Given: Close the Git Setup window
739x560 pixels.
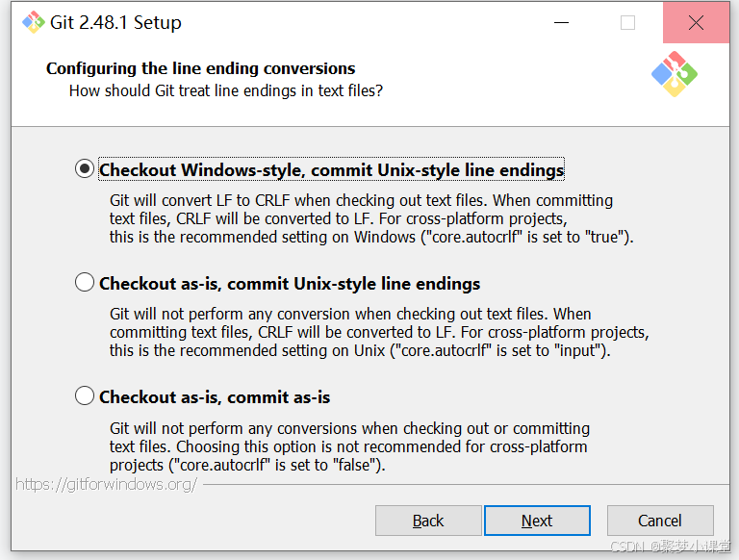Looking at the screenshot, I should coord(696,22).
